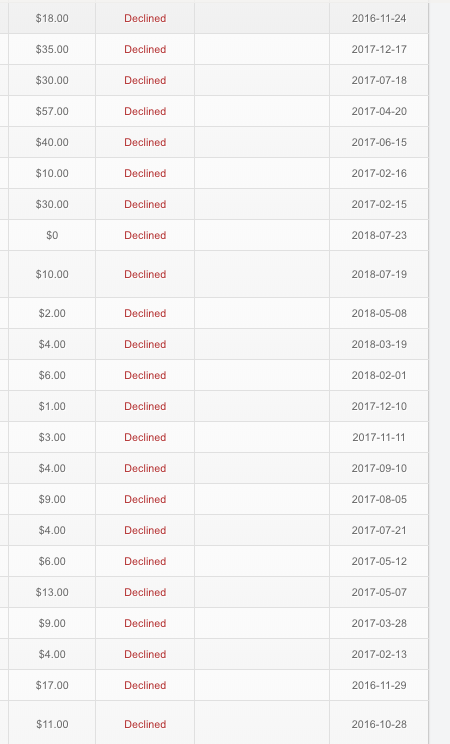Image resolution: width=450 pixels, height=744 pixels.
Task: Click the date 2018-07-19
Action: 379,274
